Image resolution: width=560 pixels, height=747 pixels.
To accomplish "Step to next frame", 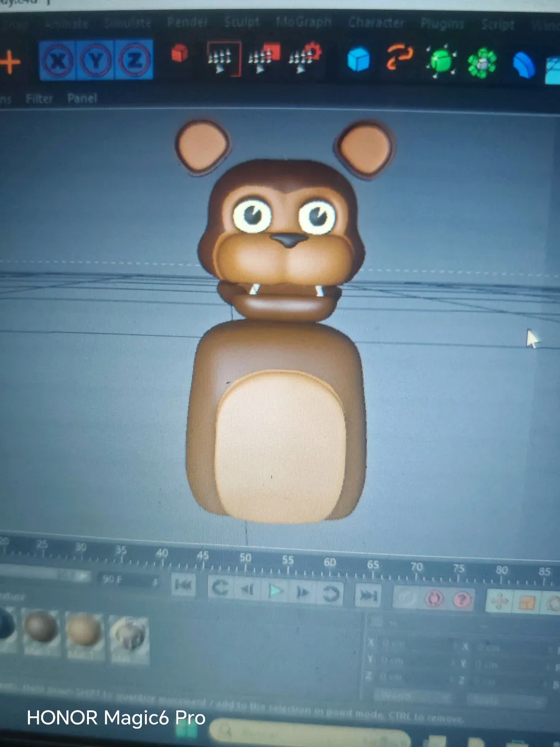I will coord(303,593).
